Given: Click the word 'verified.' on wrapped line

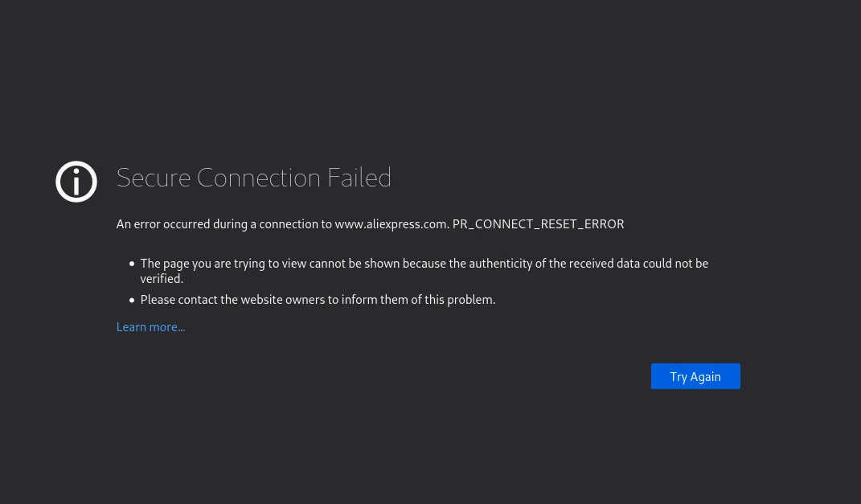Looking at the screenshot, I should click(162, 279).
